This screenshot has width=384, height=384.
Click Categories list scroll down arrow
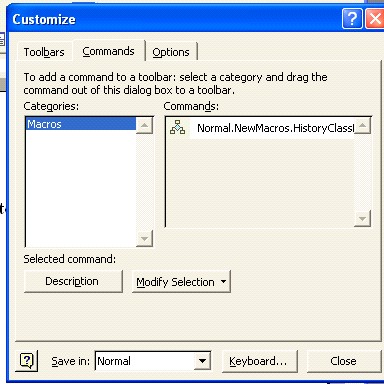tap(144, 238)
